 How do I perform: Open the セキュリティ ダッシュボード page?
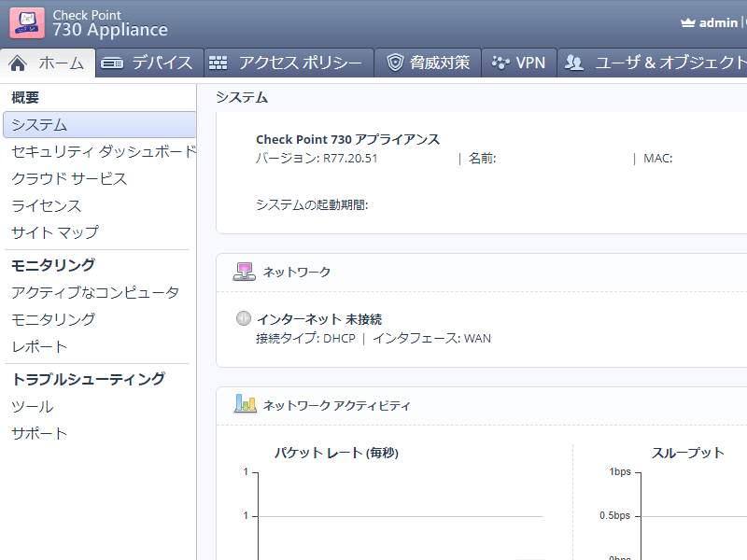(x=103, y=151)
